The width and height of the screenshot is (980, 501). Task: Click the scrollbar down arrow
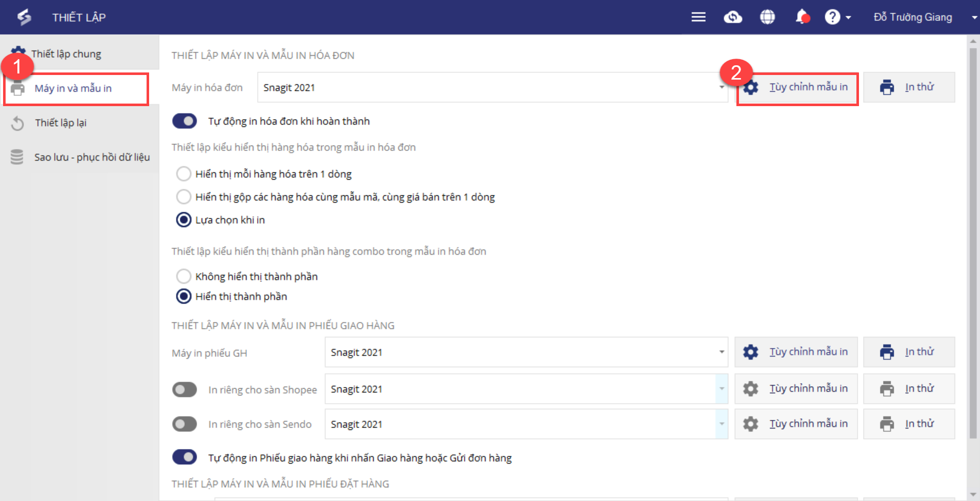[x=973, y=494]
